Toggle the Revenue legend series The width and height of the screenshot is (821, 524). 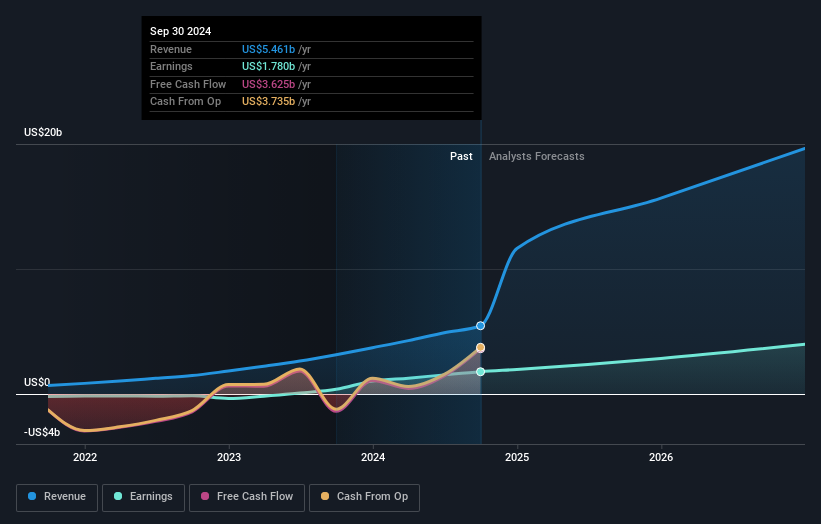(x=57, y=497)
